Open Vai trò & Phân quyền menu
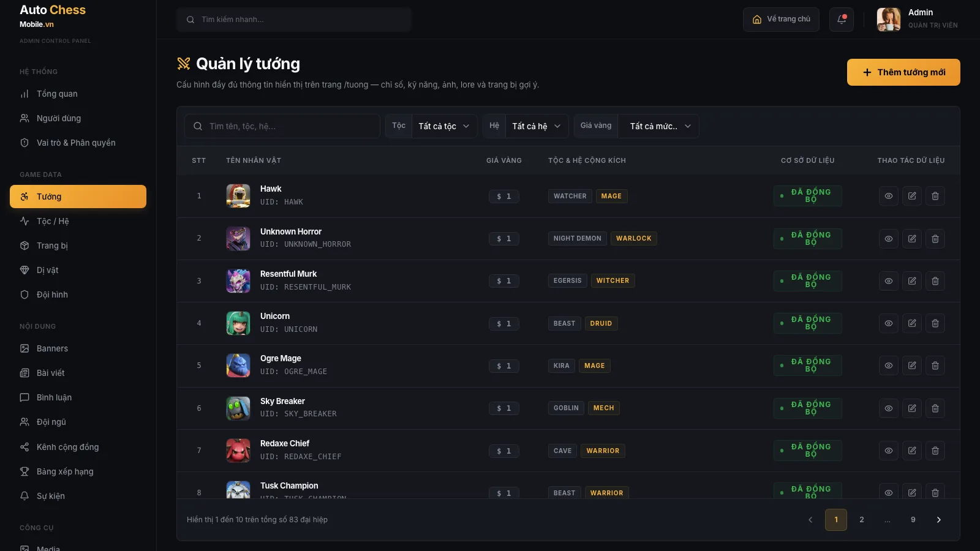This screenshot has width=980, height=551. (x=78, y=143)
